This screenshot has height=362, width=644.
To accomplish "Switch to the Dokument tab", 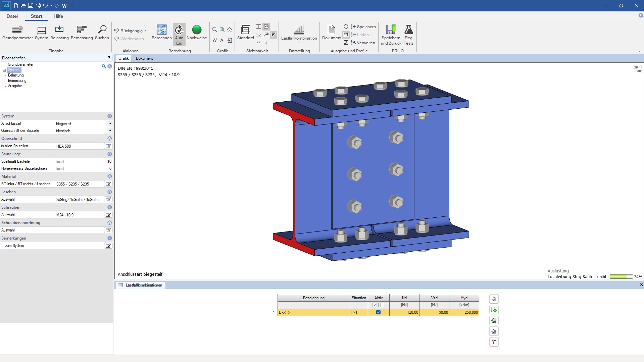I will click(144, 58).
